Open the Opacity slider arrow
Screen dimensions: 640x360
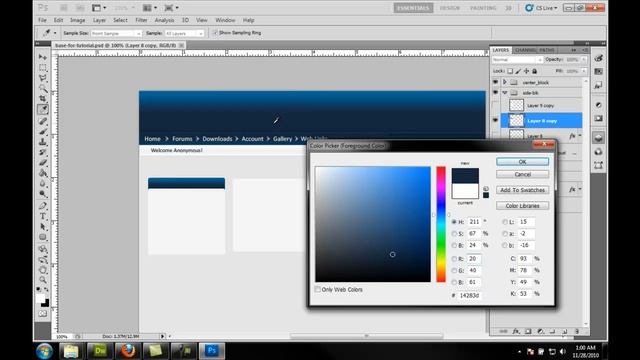[584, 60]
